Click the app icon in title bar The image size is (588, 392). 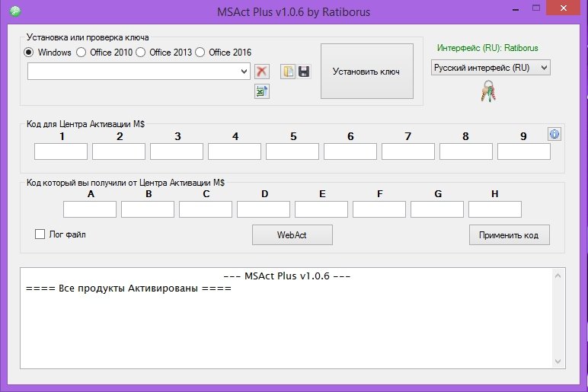(x=15, y=11)
